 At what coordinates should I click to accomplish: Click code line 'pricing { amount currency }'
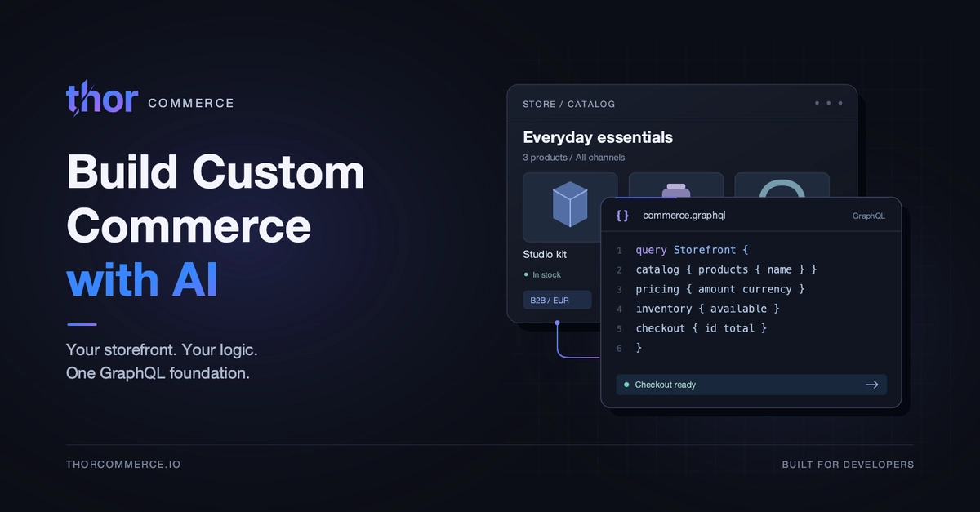tap(720, 289)
